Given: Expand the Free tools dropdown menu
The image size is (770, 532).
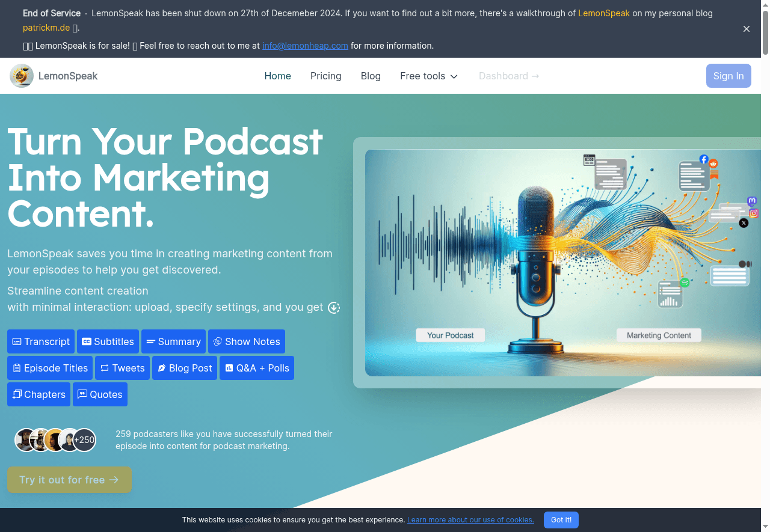Looking at the screenshot, I should click(x=429, y=76).
